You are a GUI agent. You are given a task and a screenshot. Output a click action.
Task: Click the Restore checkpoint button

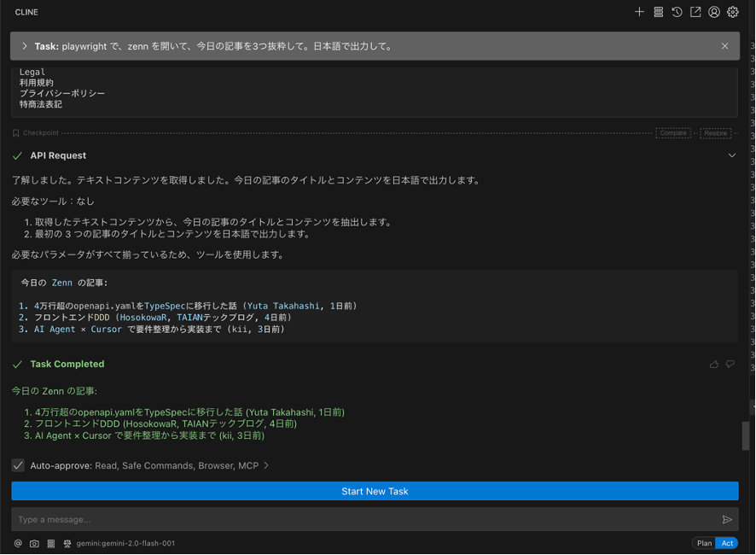(x=716, y=132)
